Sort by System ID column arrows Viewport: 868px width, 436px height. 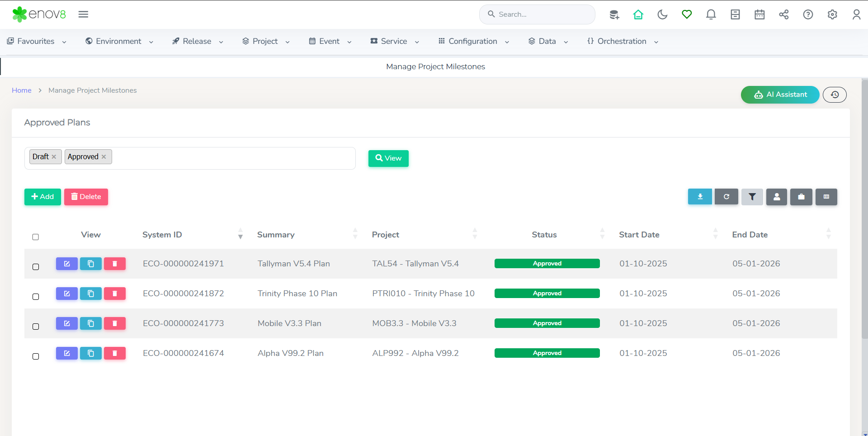coord(241,234)
